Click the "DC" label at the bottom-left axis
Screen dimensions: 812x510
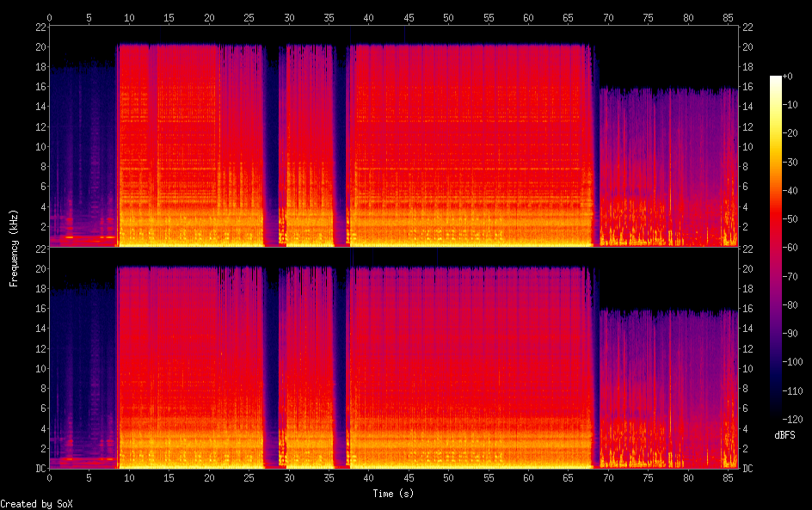(x=39, y=469)
